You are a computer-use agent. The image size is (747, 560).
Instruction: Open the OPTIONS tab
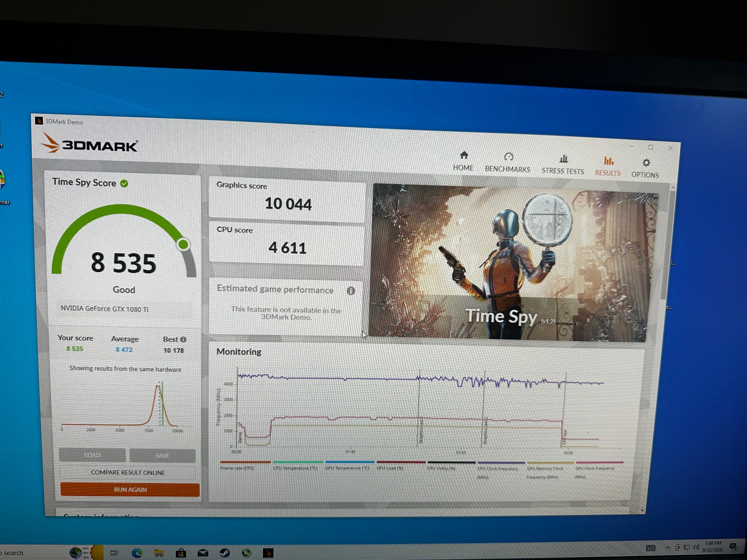tap(645, 168)
